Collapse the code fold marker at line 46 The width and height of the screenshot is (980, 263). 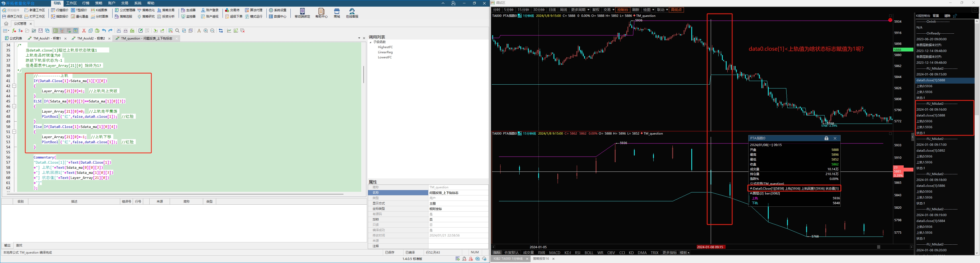tap(15, 107)
